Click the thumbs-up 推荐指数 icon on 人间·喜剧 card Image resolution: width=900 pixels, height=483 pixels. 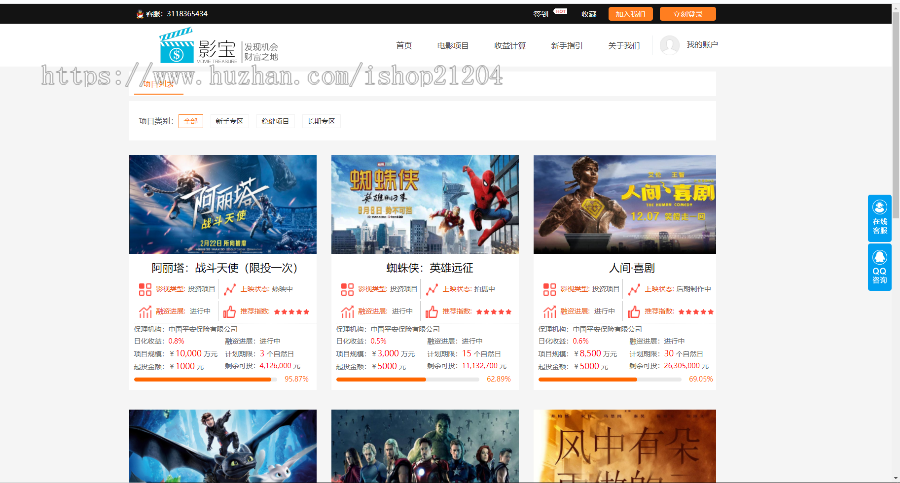click(634, 312)
